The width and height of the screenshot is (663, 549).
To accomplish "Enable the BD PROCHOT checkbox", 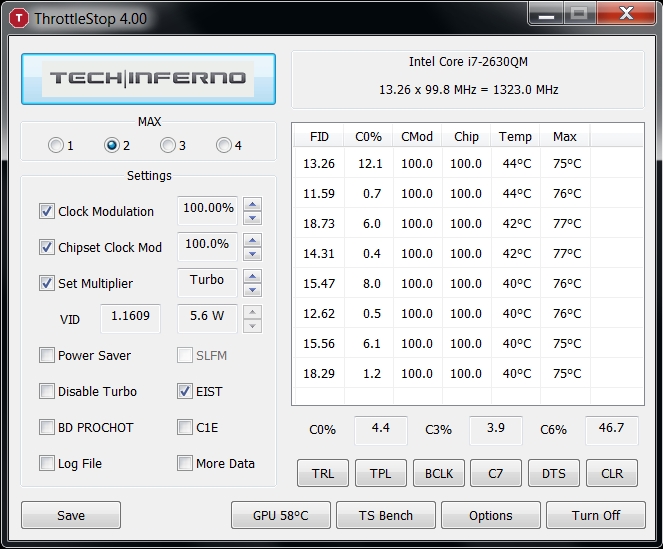I will pyautogui.click(x=47, y=427).
